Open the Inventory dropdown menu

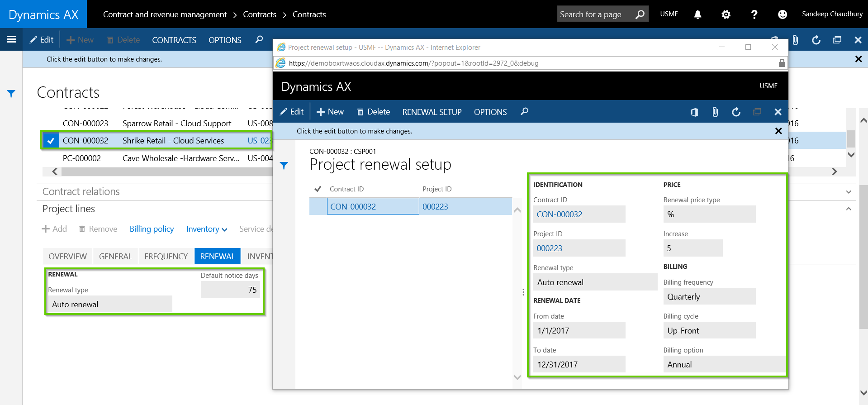point(207,229)
